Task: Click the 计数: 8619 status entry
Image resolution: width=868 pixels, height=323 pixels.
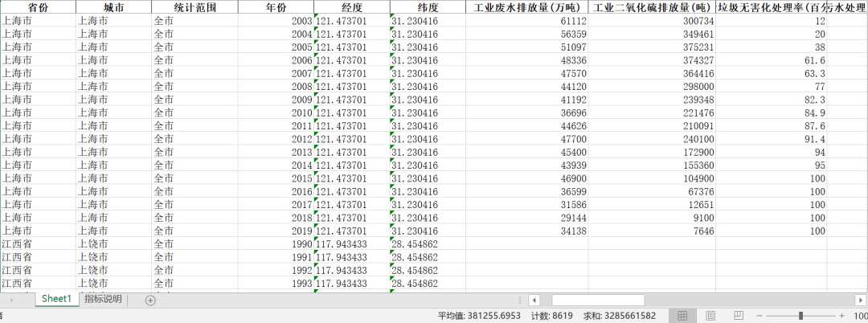Action: pyautogui.click(x=552, y=316)
